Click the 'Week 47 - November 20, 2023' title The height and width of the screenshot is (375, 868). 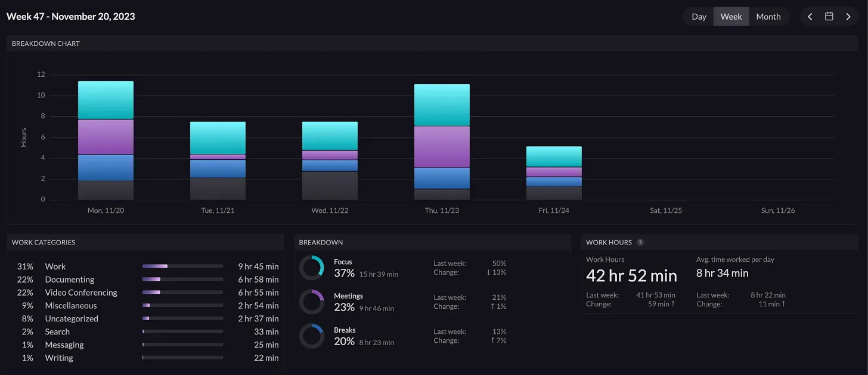coord(71,16)
